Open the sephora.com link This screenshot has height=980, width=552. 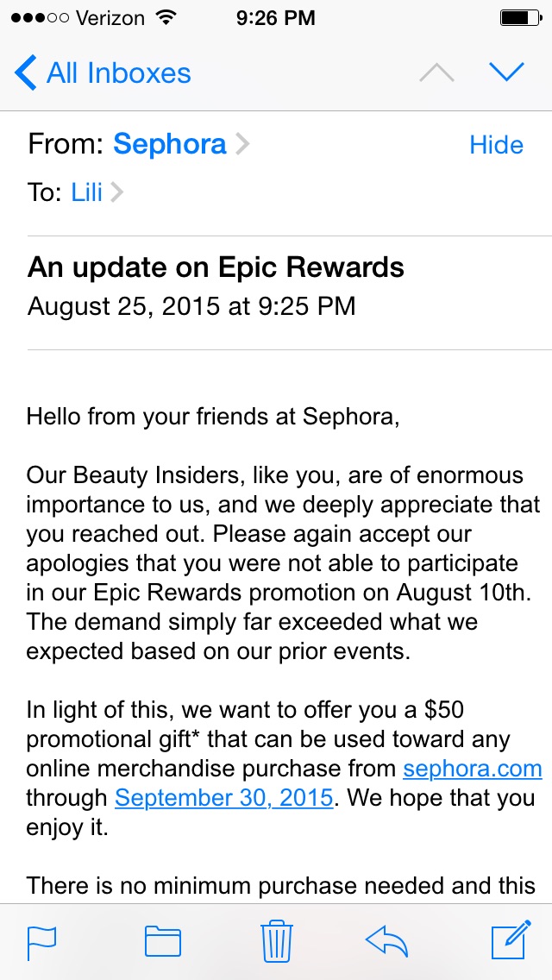tap(472, 768)
